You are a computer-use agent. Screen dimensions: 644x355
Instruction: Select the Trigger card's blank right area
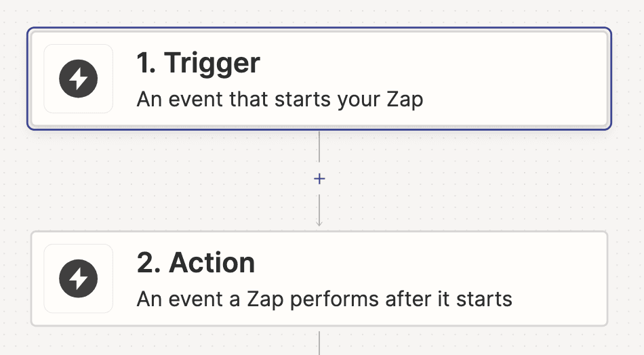click(x=529, y=79)
